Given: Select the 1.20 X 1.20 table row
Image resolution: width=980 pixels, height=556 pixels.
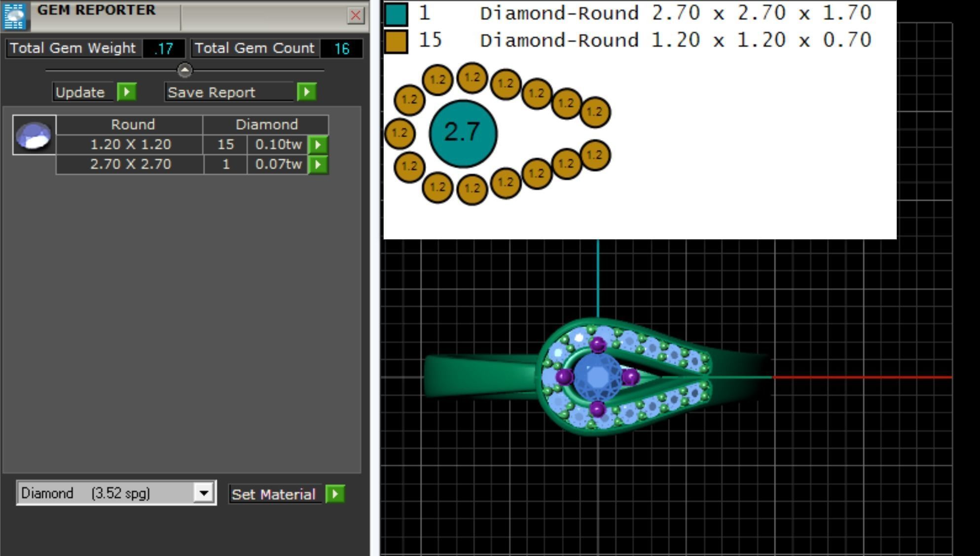Looking at the screenshot, I should pos(131,145).
